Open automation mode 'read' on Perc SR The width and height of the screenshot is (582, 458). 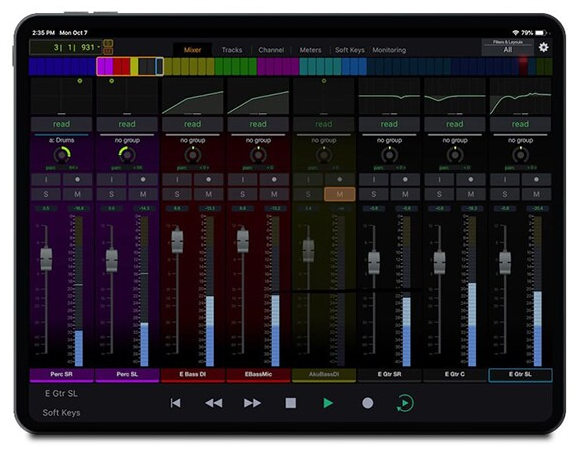point(62,124)
